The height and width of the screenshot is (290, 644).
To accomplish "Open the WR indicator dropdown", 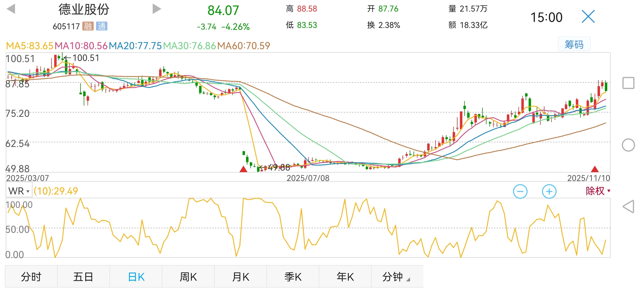I will (19, 191).
